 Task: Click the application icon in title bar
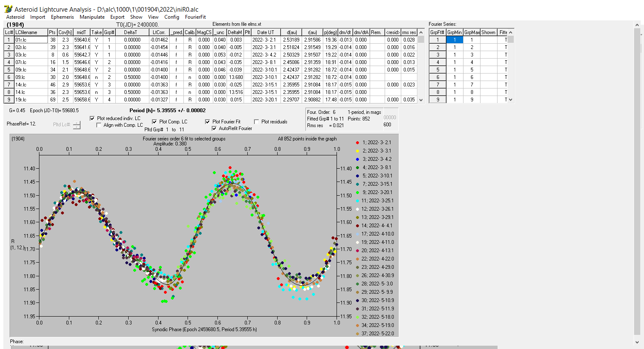pyautogui.click(x=8, y=9)
